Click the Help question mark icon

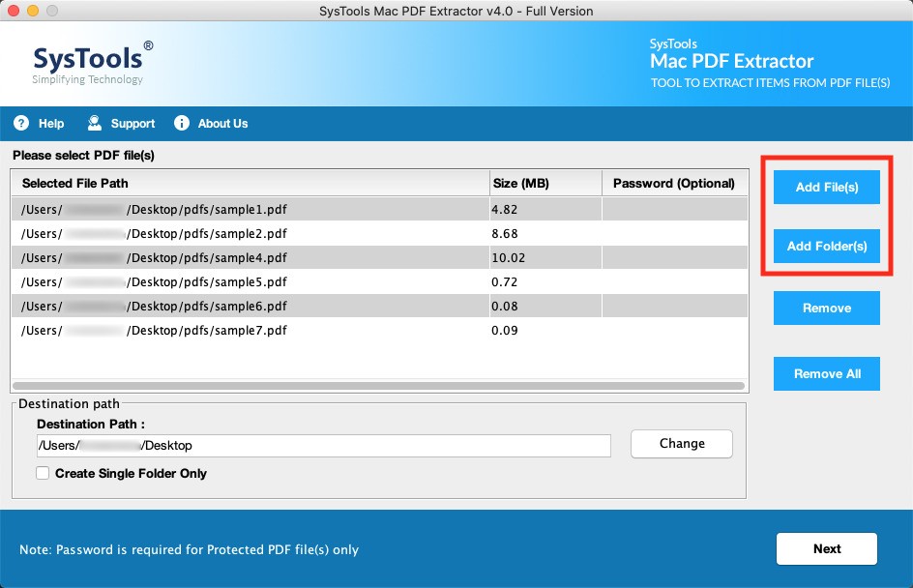(21, 123)
